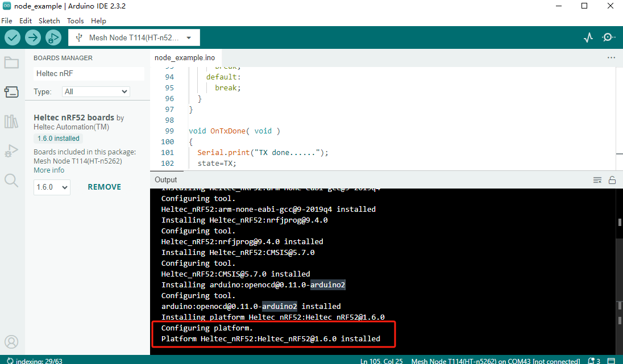Viewport: 623px width, 364px height.
Task: Open the More info link
Action: [x=49, y=170]
